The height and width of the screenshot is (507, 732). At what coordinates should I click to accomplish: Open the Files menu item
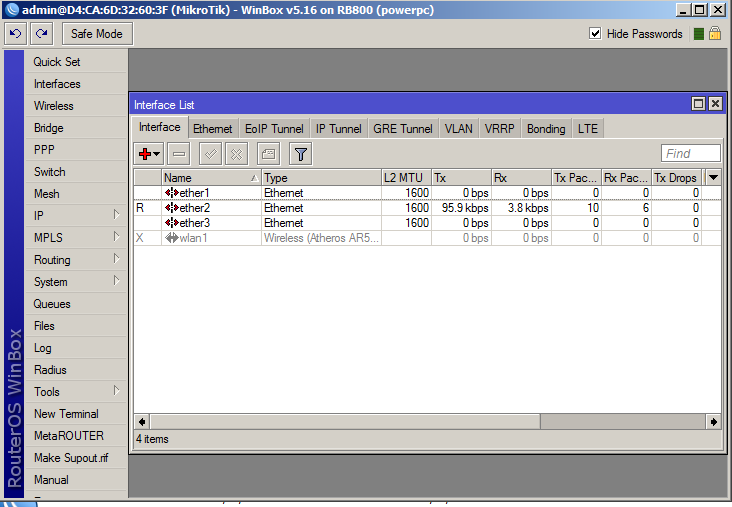pos(76,325)
